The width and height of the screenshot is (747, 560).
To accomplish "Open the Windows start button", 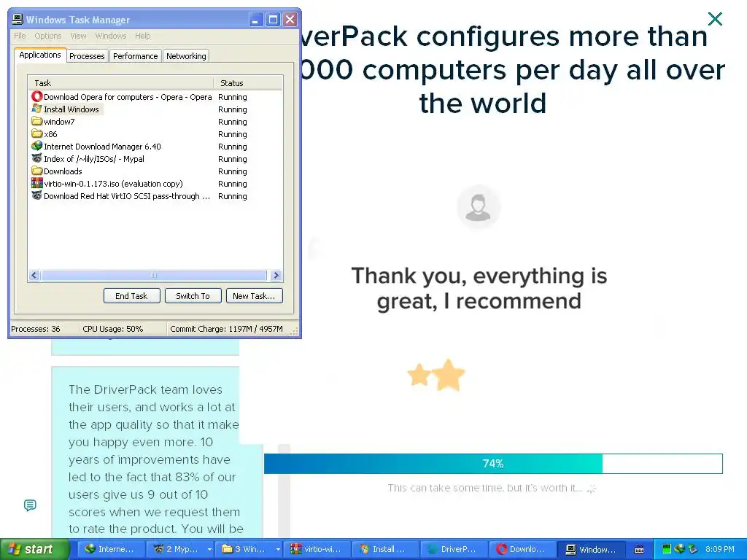I will point(35,549).
